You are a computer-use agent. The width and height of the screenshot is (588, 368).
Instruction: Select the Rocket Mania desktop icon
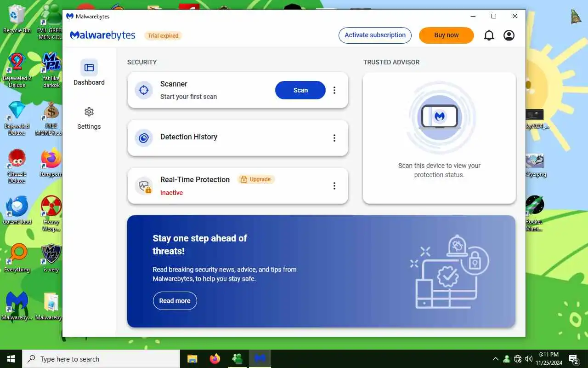535,213
